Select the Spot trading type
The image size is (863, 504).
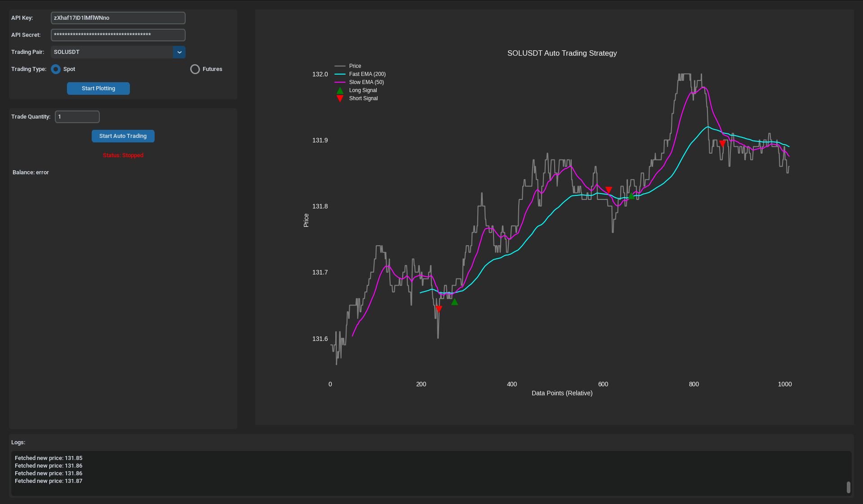click(x=56, y=69)
